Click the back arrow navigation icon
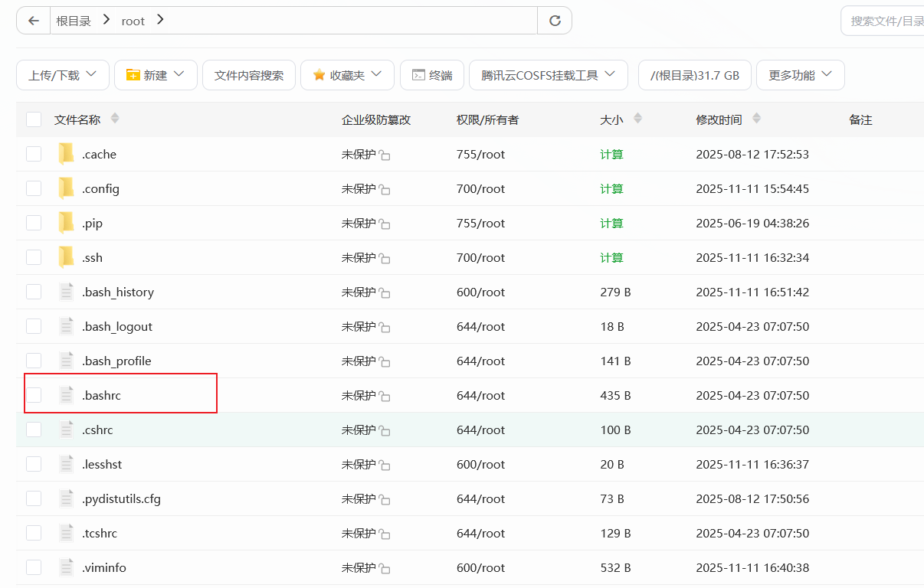The width and height of the screenshot is (924, 588). [33, 21]
